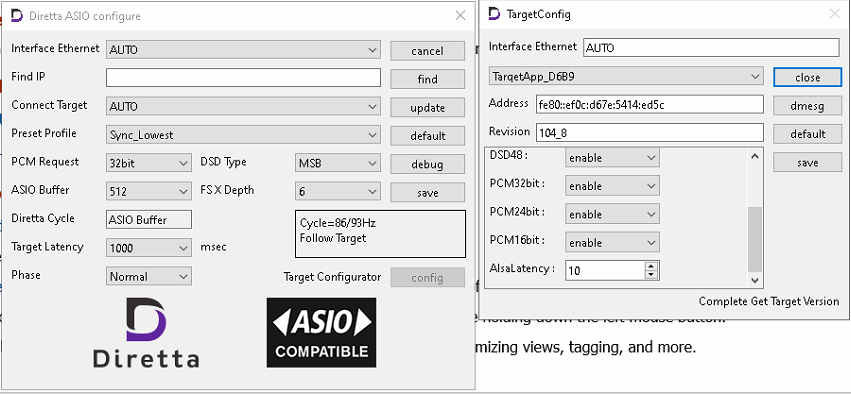Viewport: 851px width, 394px height.
Task: Open the Target Latency 1000 dropdown
Action: pyautogui.click(x=149, y=248)
